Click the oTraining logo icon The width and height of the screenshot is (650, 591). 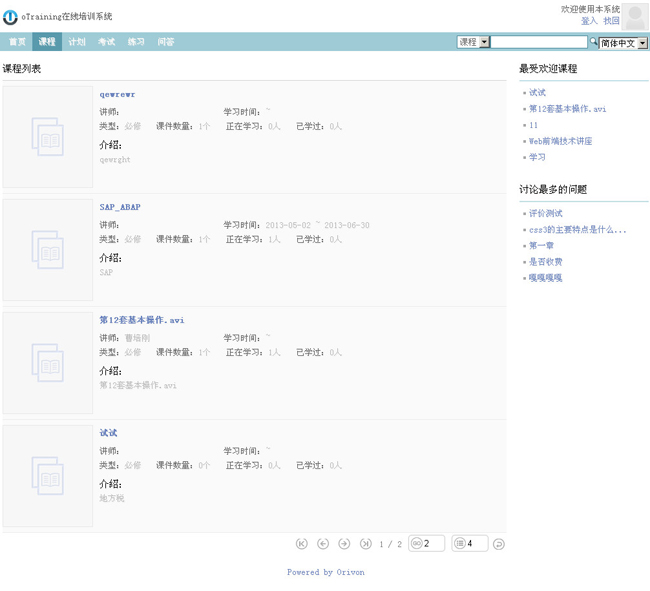click(11, 17)
